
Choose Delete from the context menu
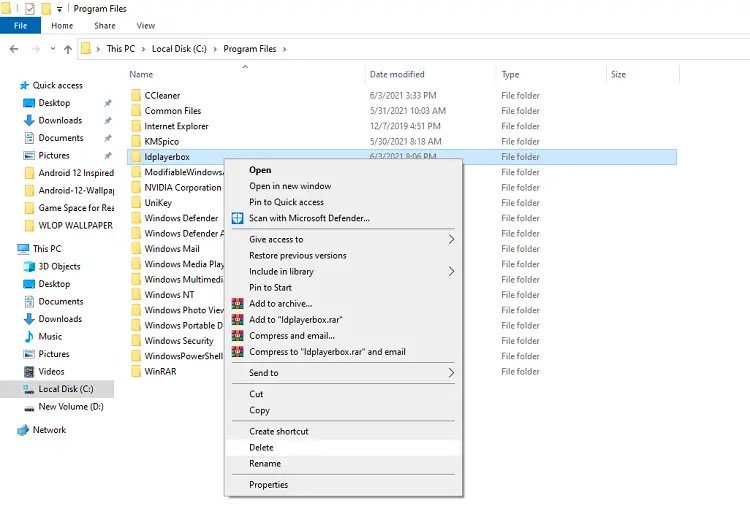tap(261, 448)
